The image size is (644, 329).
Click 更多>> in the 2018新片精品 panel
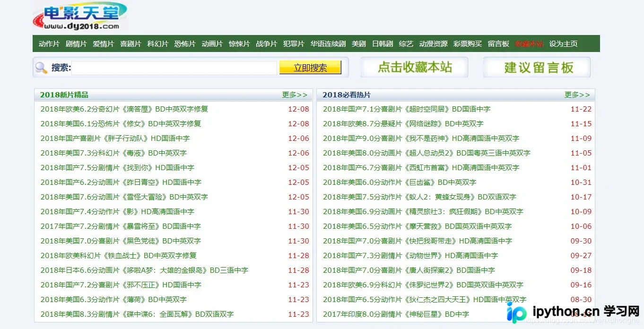click(295, 95)
